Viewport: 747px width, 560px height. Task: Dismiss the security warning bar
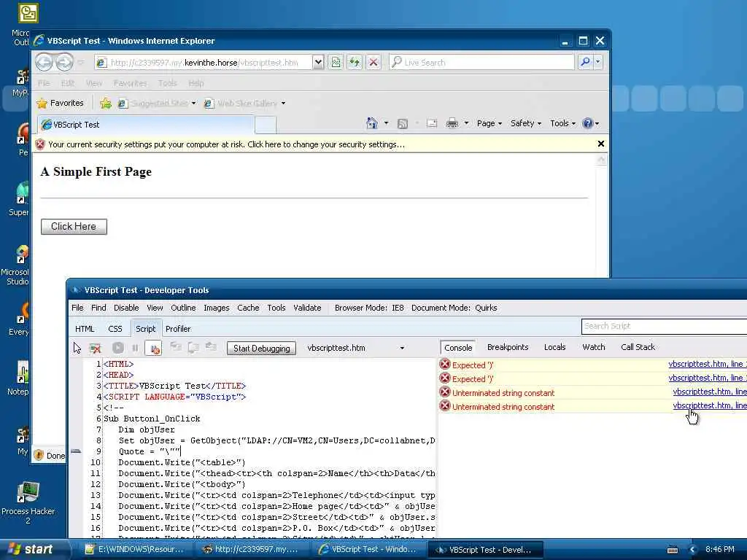601,144
